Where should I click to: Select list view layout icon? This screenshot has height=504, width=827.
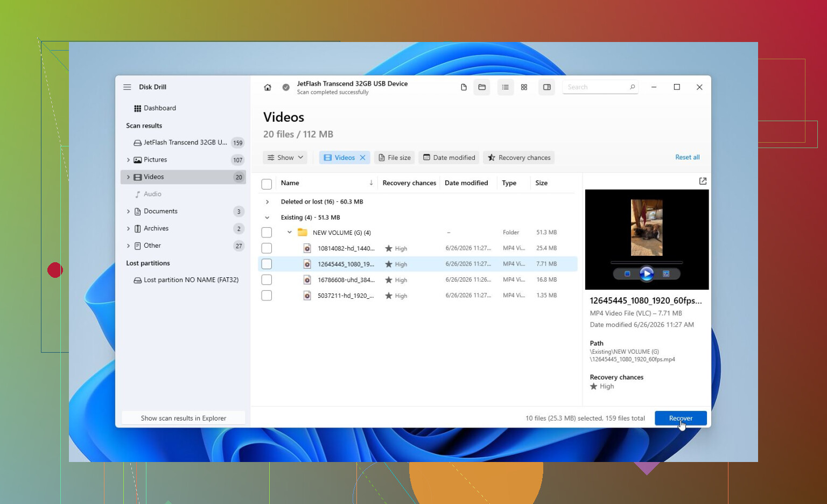(x=506, y=87)
